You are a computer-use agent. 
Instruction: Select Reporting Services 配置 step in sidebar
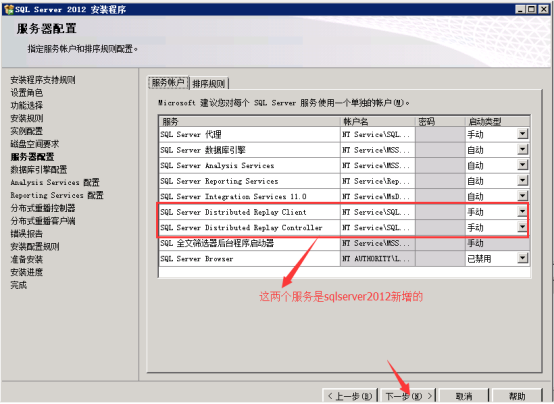tap(57, 195)
